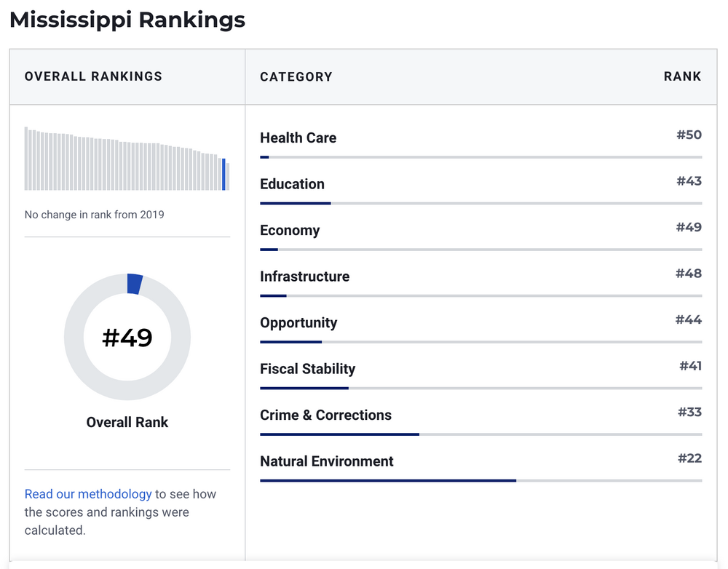The height and width of the screenshot is (569, 728).
Task: Open the Education category ranking
Action: 292,184
